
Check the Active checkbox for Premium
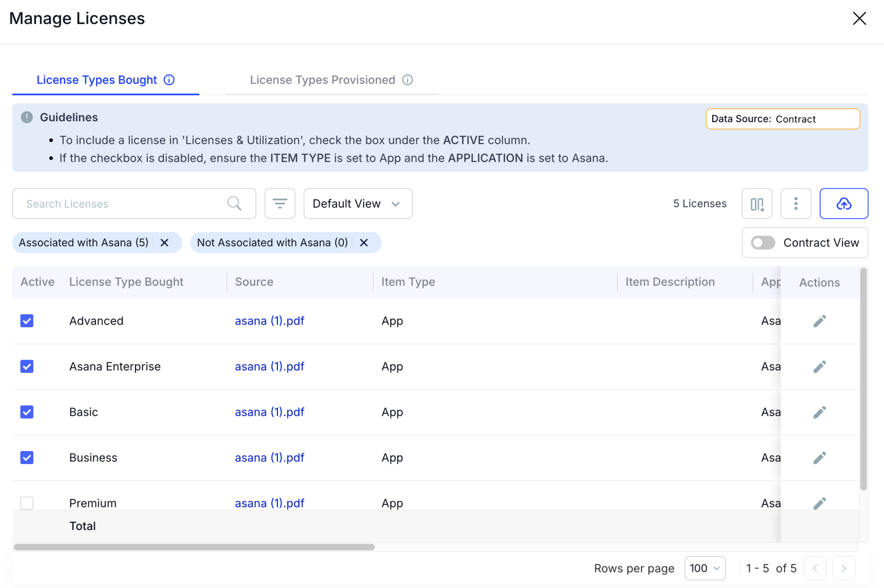tap(27, 503)
